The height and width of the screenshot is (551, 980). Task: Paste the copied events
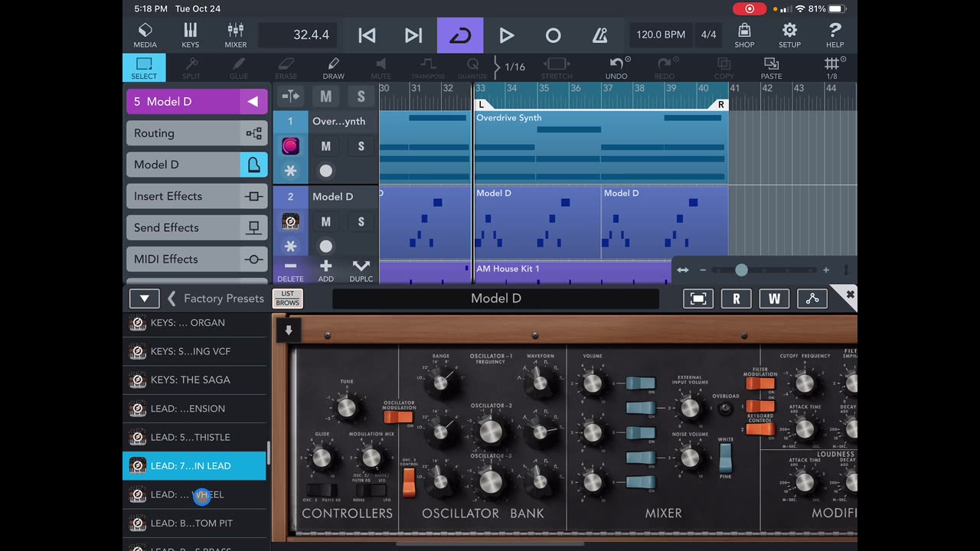point(771,68)
